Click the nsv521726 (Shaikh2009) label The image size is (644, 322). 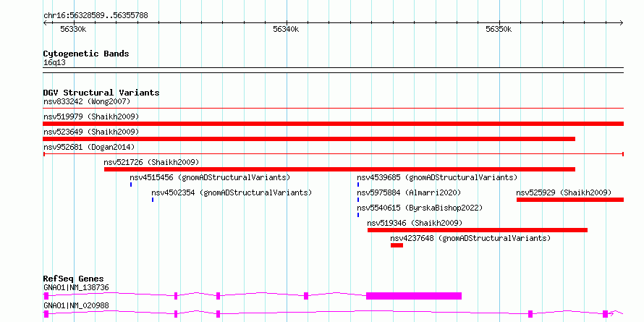[x=151, y=162]
